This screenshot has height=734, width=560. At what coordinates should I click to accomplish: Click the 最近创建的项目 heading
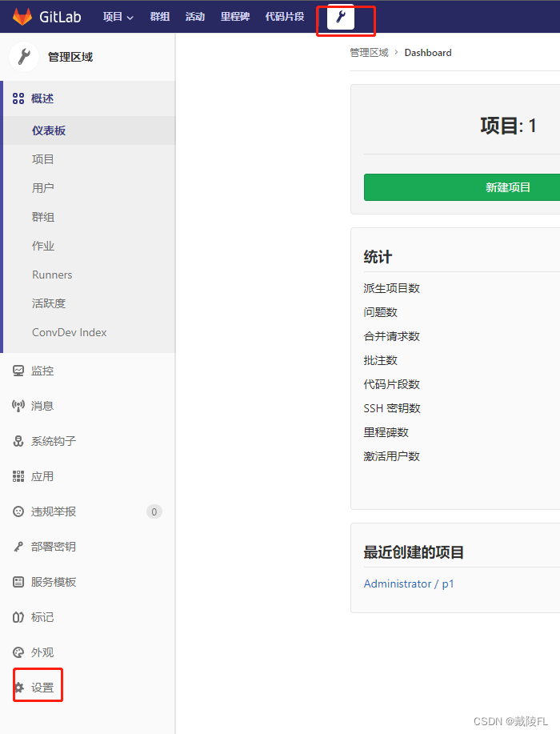[x=414, y=552]
